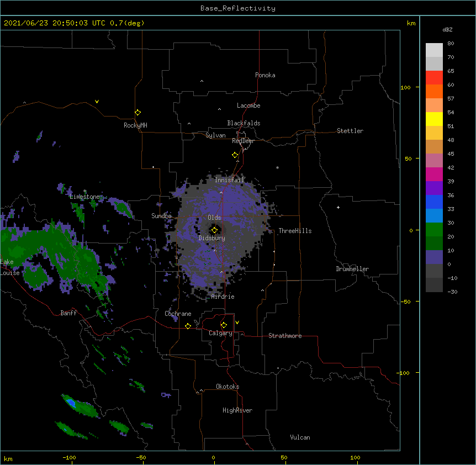Screen dimensions: 476x465
Task: Click the RockyMH label
Action: [x=135, y=125]
